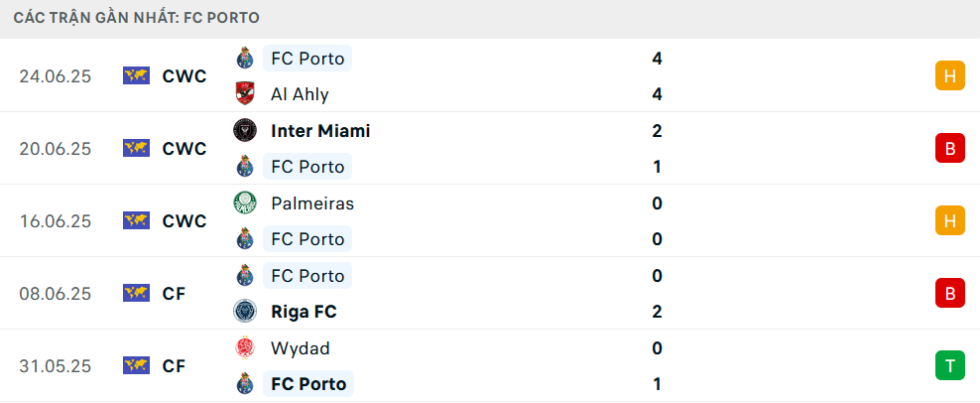This screenshot has width=980, height=403.
Task: Select the 24.06.25 match date
Action: 55,76
